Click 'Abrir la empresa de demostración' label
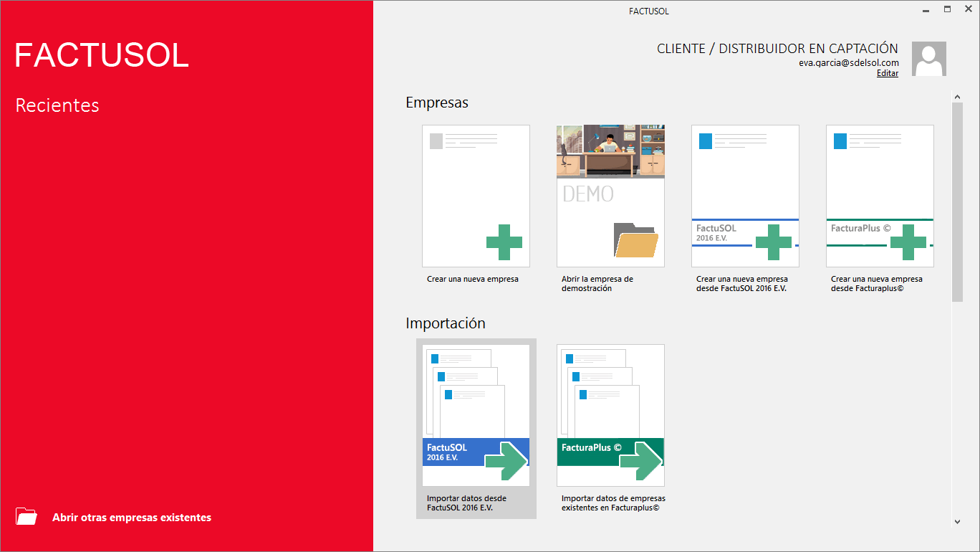980x552 pixels. 597,283
